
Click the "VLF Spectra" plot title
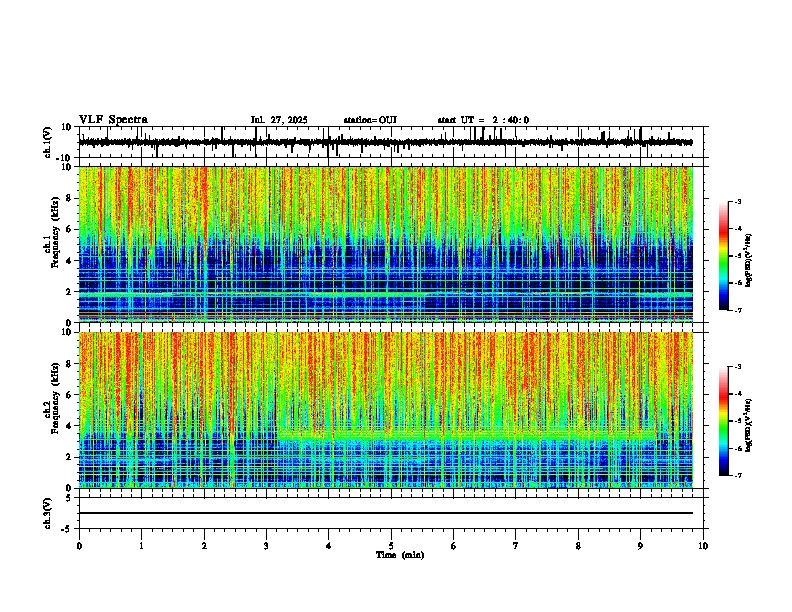[x=113, y=119]
